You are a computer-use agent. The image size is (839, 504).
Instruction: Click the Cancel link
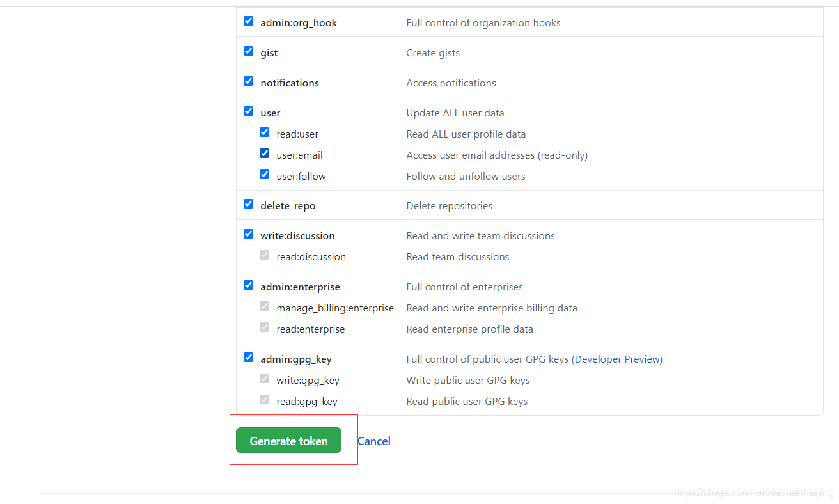pyautogui.click(x=374, y=441)
